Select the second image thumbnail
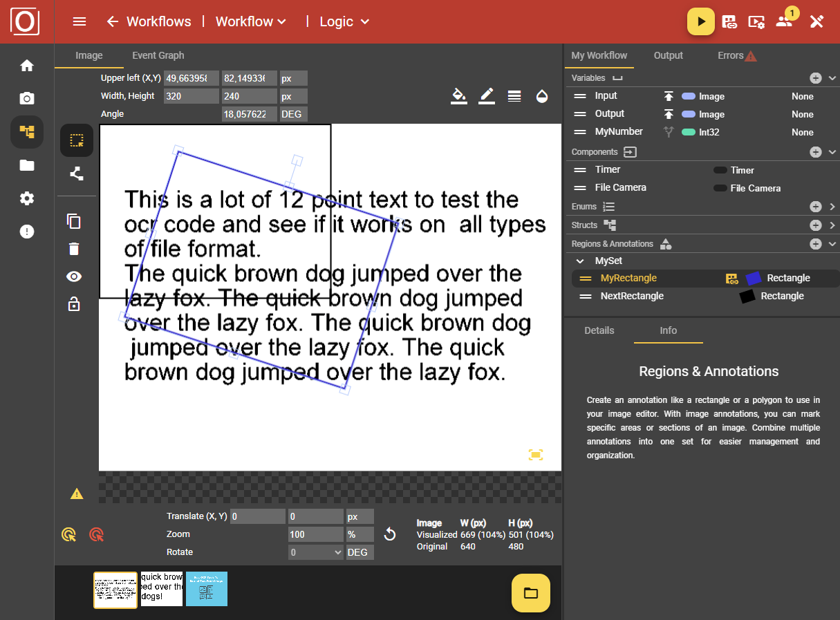This screenshot has width=840, height=620. [162, 589]
